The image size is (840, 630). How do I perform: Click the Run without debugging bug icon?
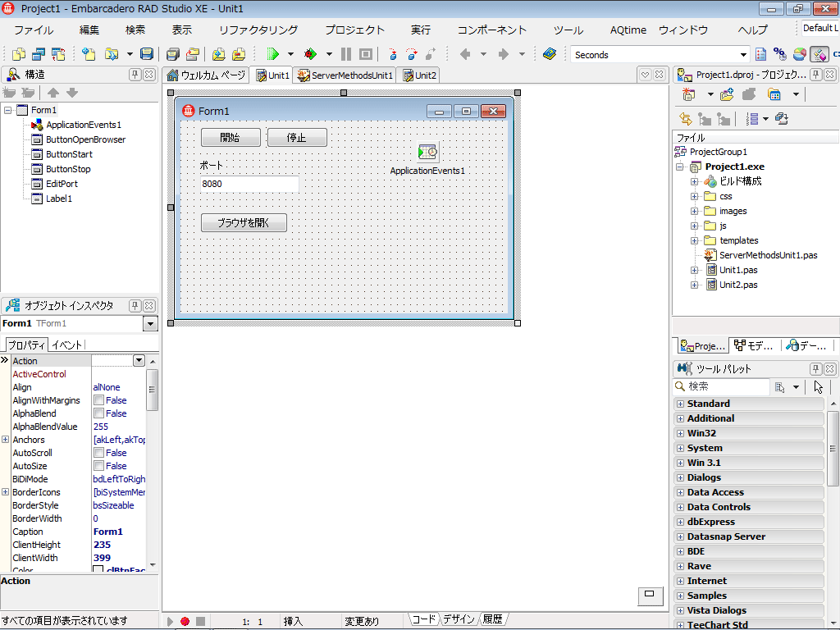click(309, 54)
